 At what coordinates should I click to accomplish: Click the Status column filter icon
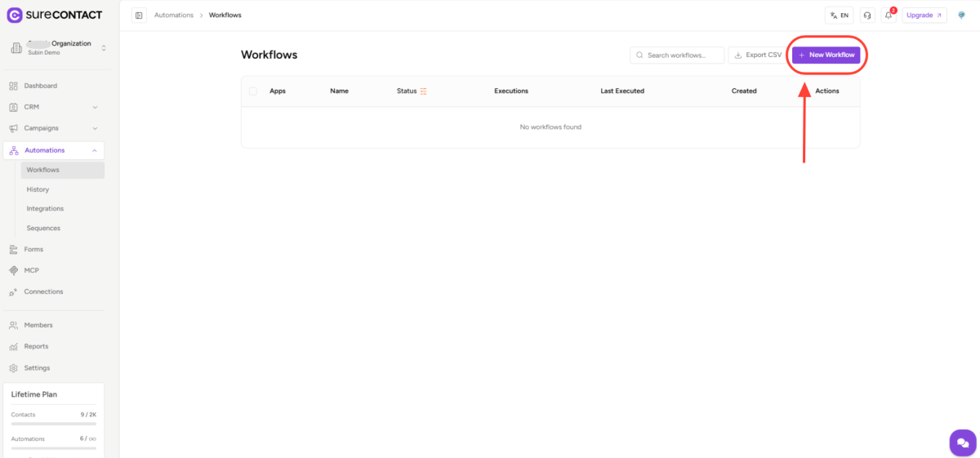coord(424,91)
